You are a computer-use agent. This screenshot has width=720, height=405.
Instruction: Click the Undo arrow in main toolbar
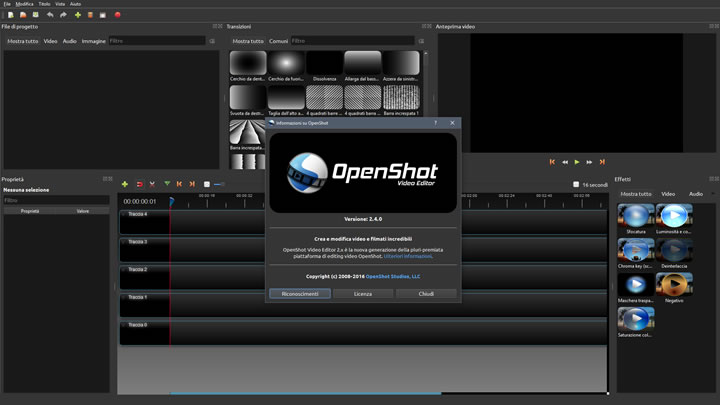click(51, 15)
